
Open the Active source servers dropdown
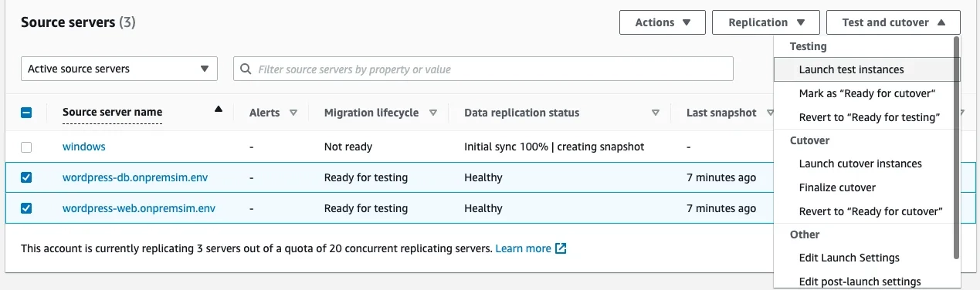(x=119, y=69)
